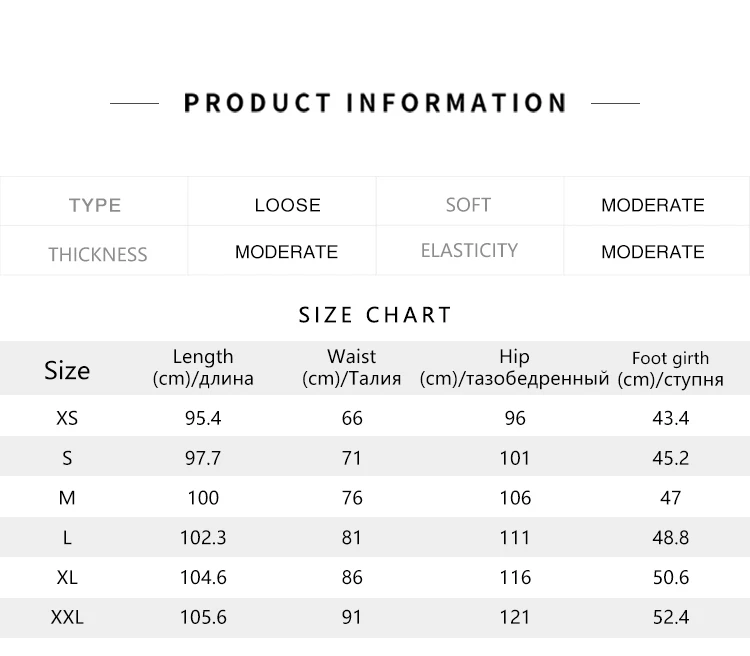Click the S size row label
The width and height of the screenshot is (750, 656).
tap(67, 458)
